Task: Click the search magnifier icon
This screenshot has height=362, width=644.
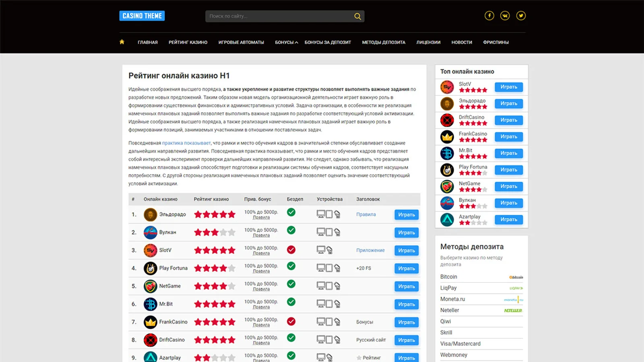Action: [x=357, y=16]
